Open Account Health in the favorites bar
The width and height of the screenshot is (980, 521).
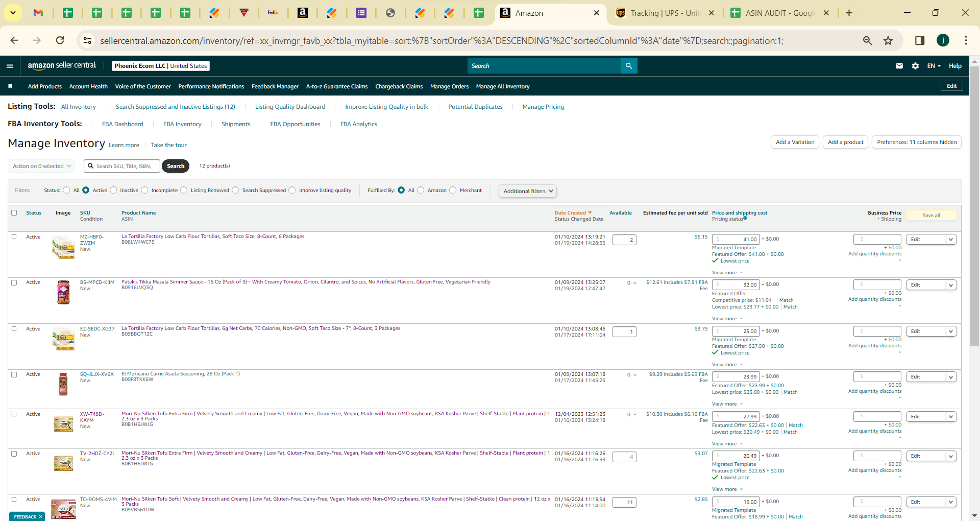point(88,86)
